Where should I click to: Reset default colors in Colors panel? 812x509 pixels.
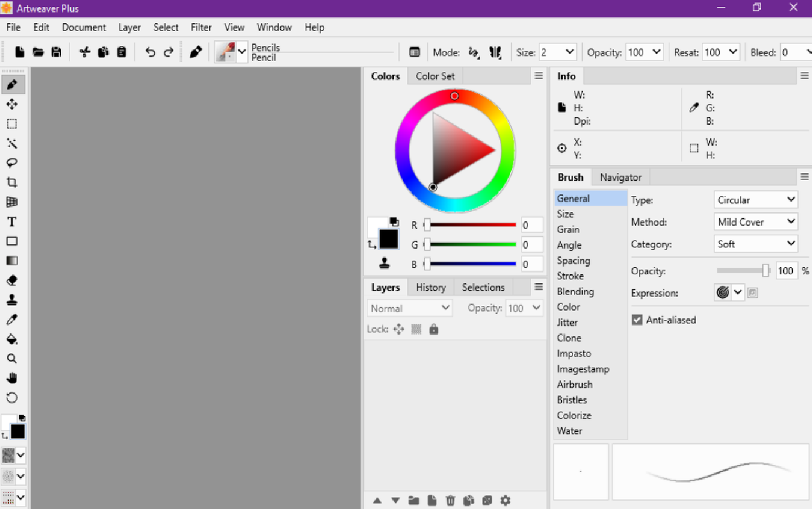394,221
